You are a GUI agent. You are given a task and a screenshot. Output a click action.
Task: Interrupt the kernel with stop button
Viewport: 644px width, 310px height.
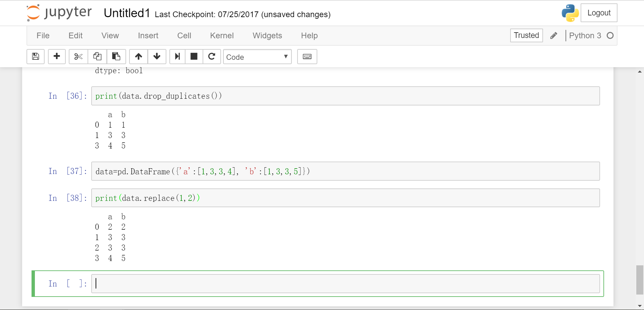(x=194, y=56)
